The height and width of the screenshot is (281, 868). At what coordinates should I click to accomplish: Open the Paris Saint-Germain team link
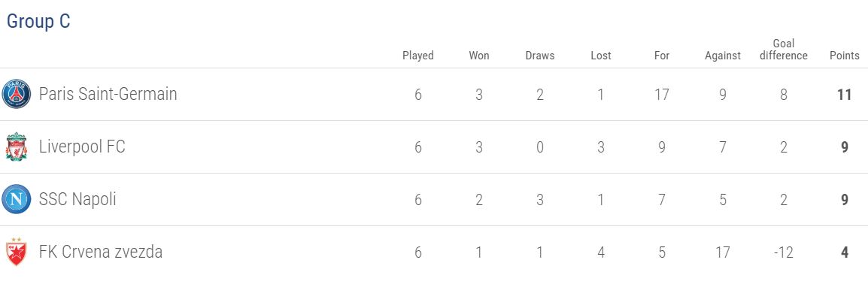[108, 94]
